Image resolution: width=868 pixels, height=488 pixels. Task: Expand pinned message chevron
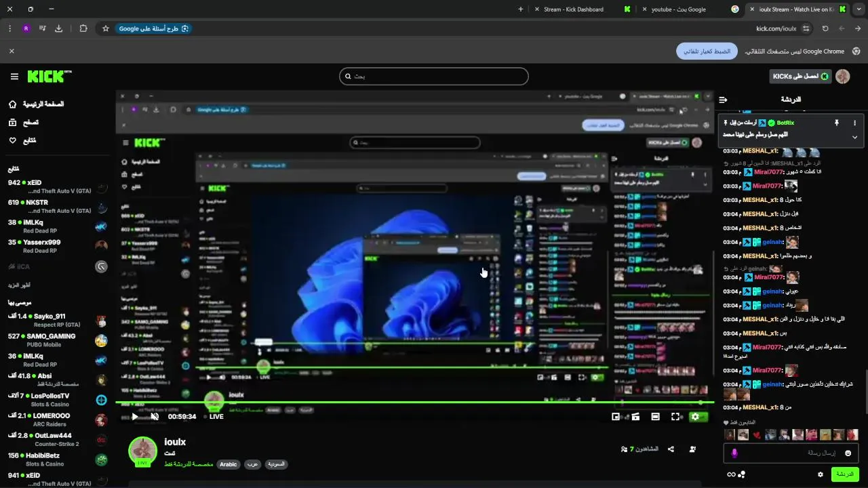854,137
